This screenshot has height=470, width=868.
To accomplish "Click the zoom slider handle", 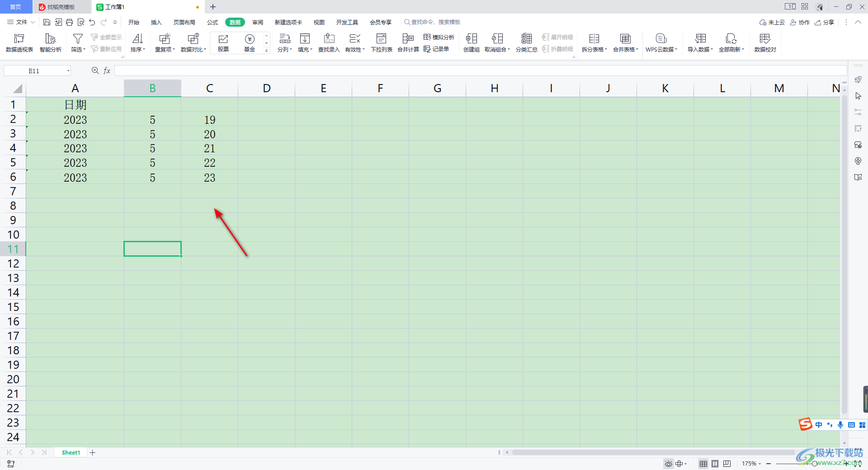I will pyautogui.click(x=814, y=464).
